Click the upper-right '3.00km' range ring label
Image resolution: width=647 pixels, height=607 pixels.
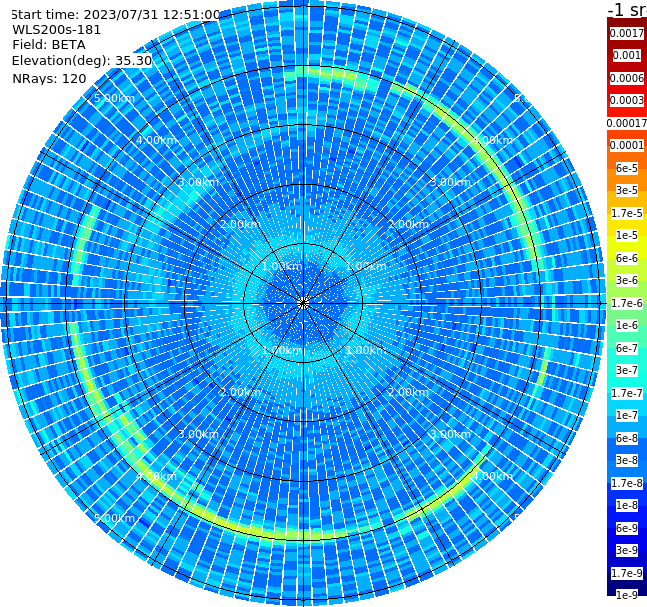point(450,182)
